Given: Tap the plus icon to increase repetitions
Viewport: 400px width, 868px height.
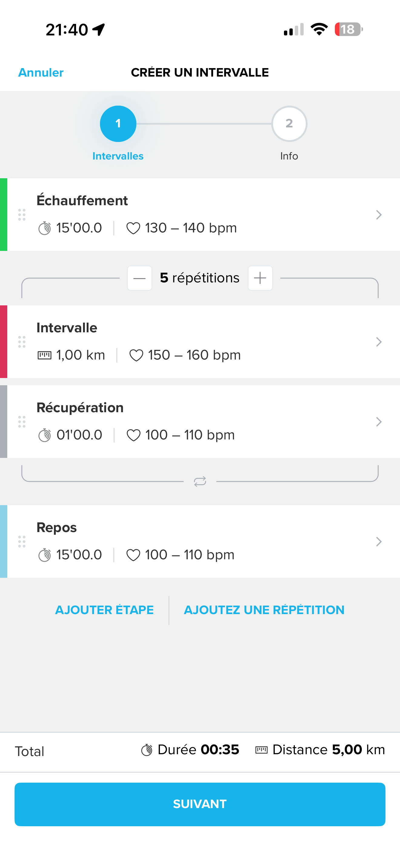Looking at the screenshot, I should [260, 278].
